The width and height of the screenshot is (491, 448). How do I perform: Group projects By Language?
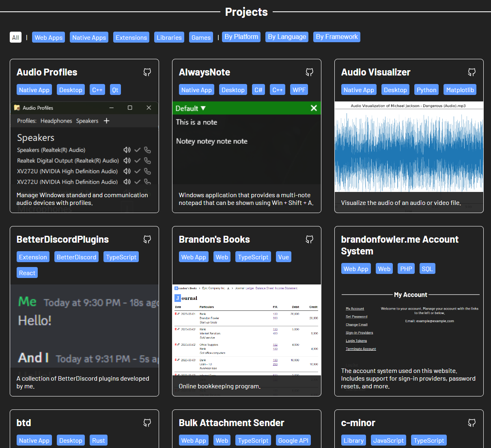287,37
